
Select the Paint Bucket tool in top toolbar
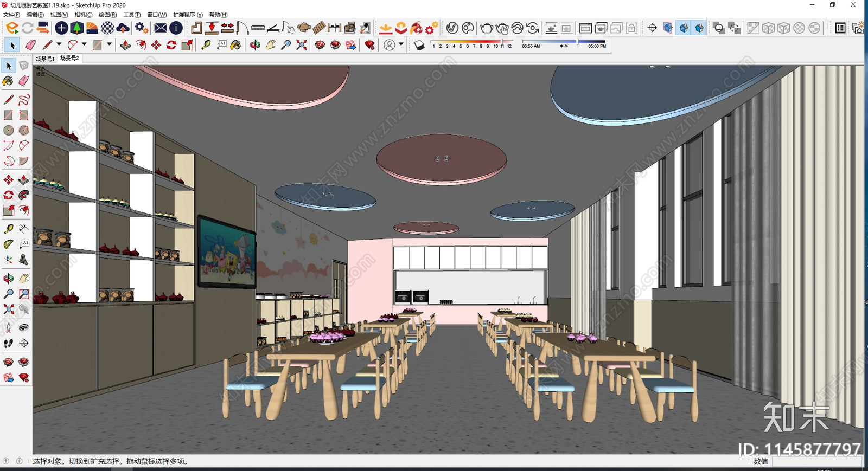(x=235, y=45)
